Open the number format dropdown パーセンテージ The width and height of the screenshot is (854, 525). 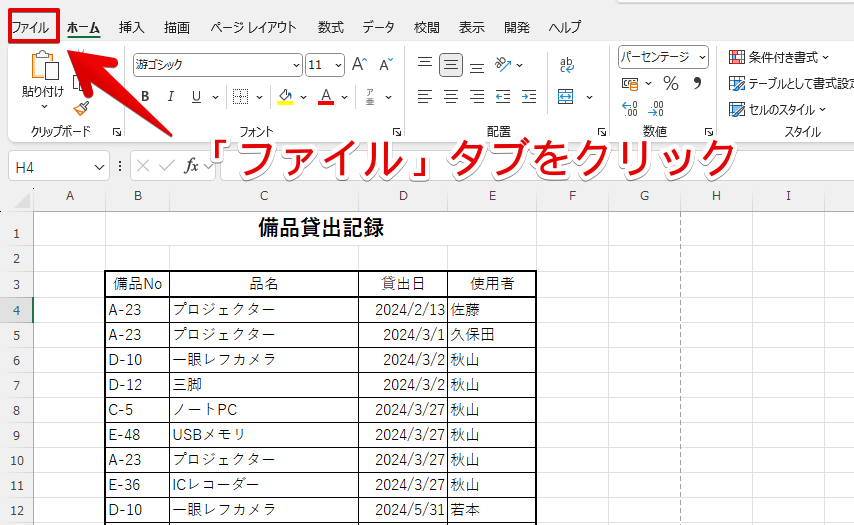coord(663,57)
